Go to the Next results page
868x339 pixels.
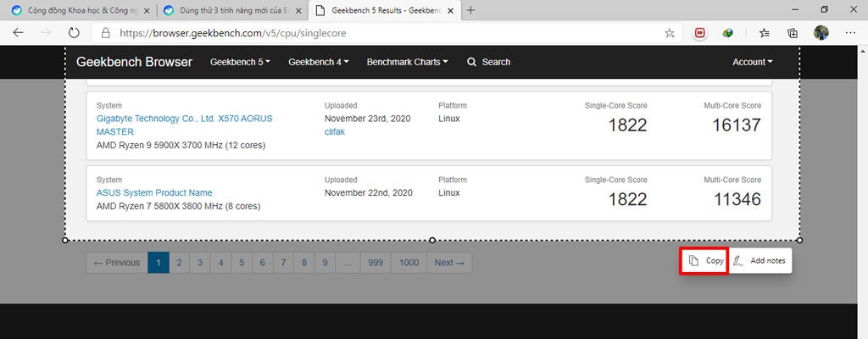[449, 263]
